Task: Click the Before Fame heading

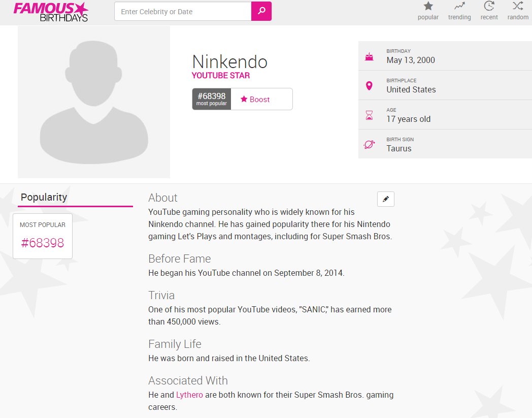Action: [x=180, y=259]
